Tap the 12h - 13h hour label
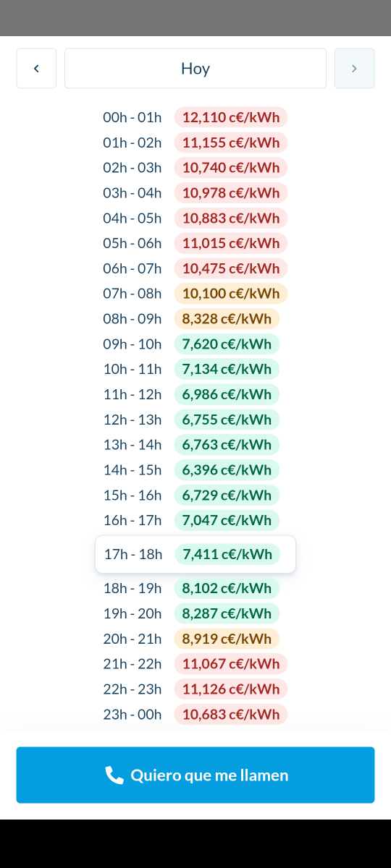The height and width of the screenshot is (868, 391). [x=133, y=420]
